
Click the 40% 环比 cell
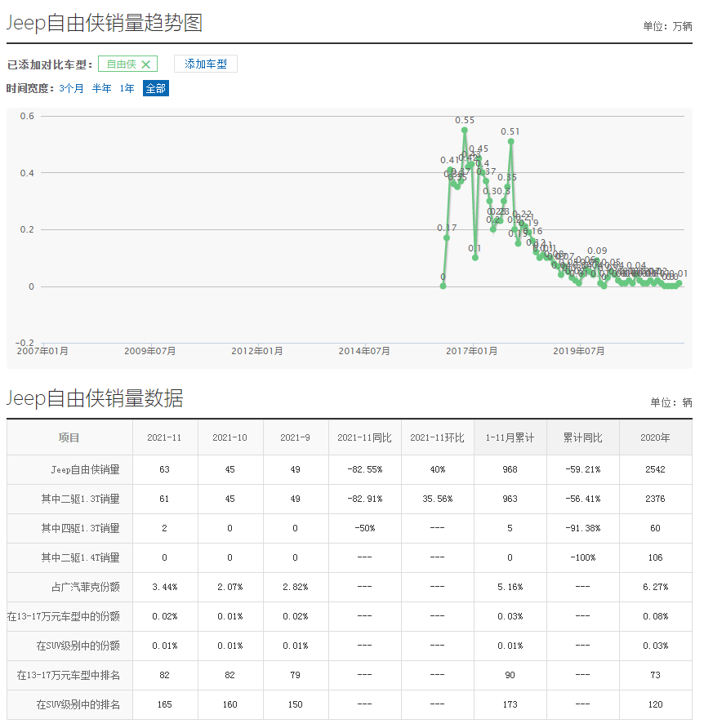pyautogui.click(x=437, y=469)
